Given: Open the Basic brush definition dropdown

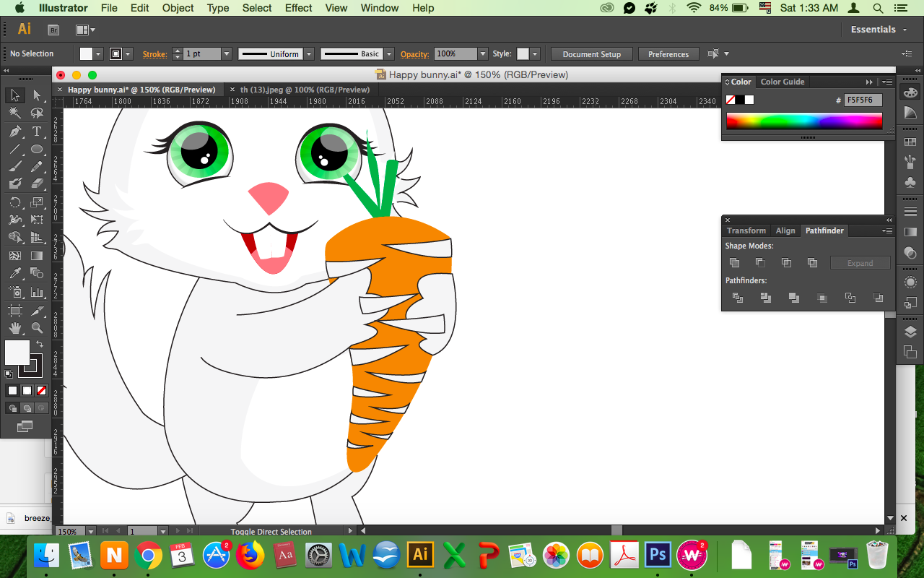Looking at the screenshot, I should click(389, 54).
